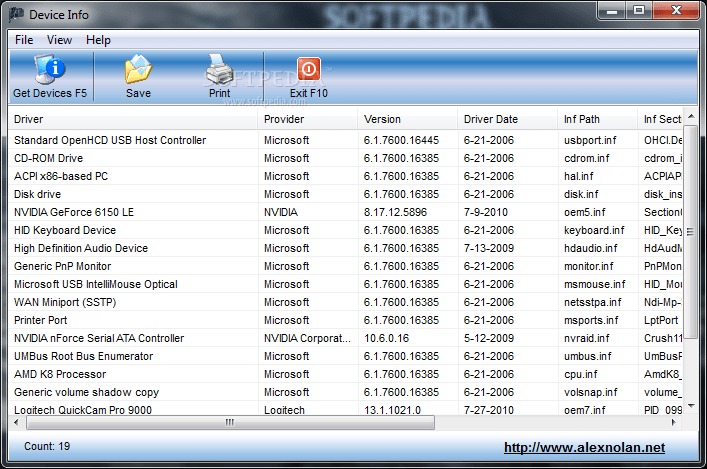Select the HID Keyboard Device row
The width and height of the screenshot is (707, 469).
pyautogui.click(x=345, y=230)
